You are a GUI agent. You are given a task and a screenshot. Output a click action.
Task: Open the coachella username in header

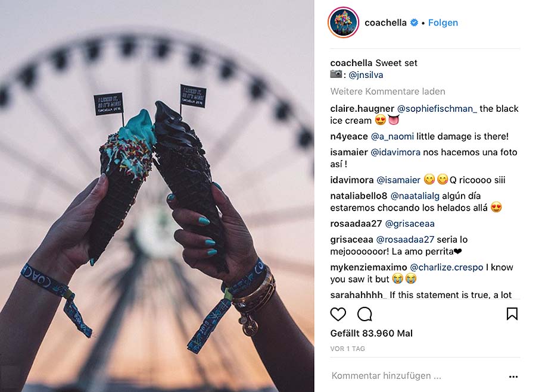[385, 23]
